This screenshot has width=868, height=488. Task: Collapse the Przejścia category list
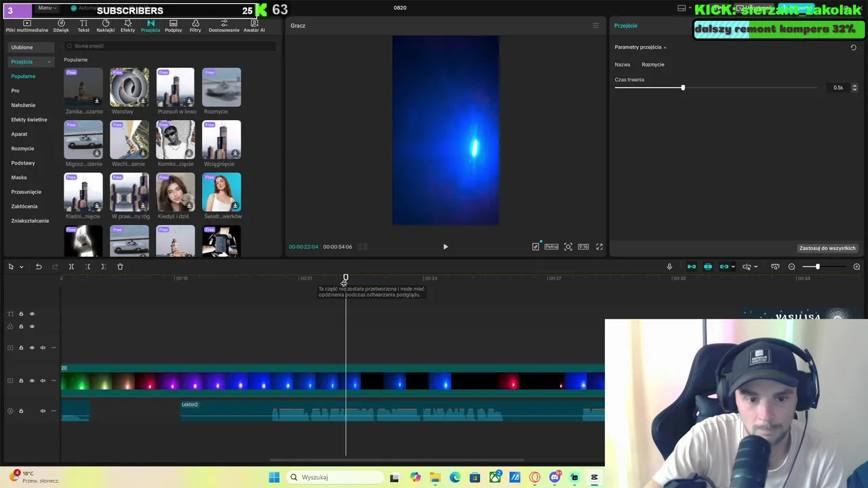49,62
